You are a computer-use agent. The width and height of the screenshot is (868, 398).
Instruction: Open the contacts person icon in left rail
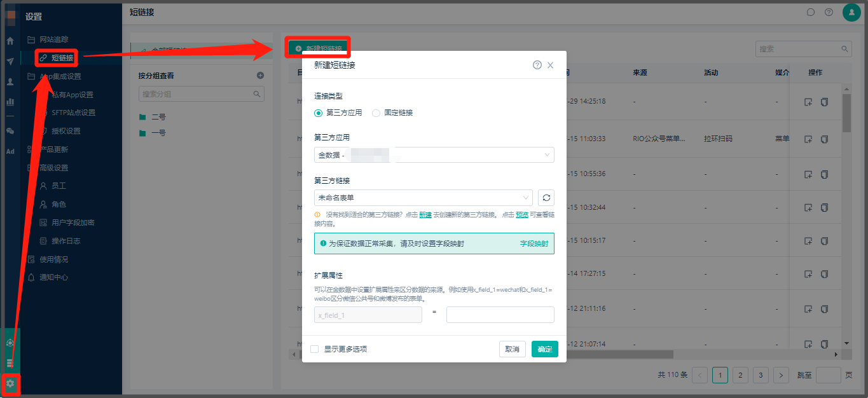10,82
